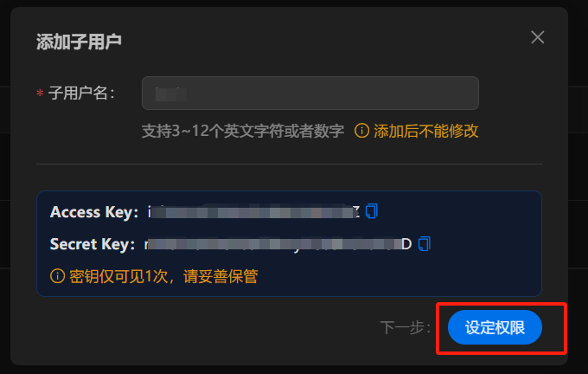This screenshot has height=374, width=588.
Task: Close the 添加子用户 dialog with the X
Action: (537, 37)
